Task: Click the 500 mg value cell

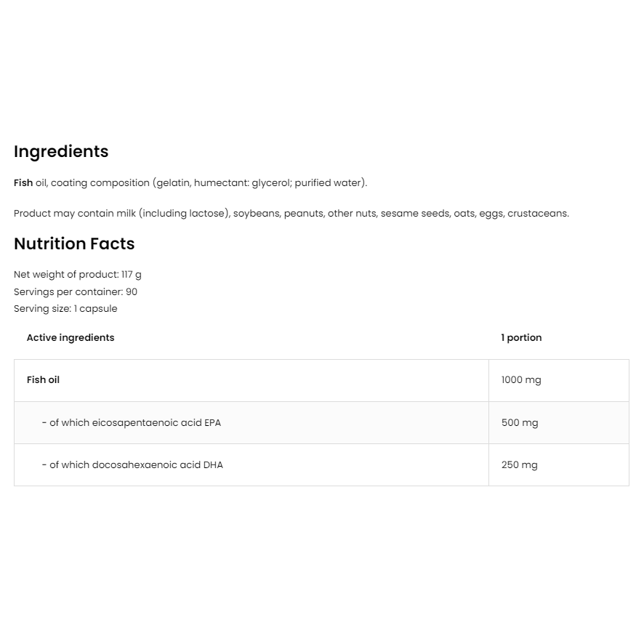Action: [x=558, y=422]
